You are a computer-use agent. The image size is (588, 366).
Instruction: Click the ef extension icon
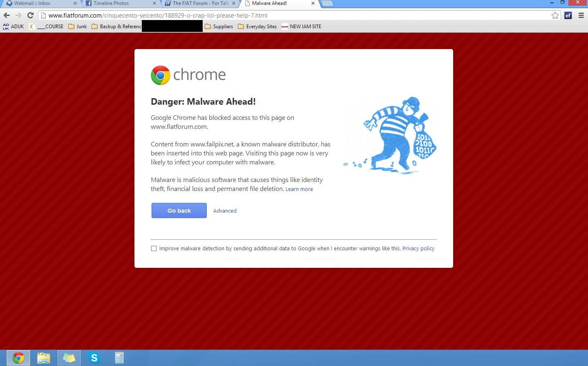tap(568, 16)
